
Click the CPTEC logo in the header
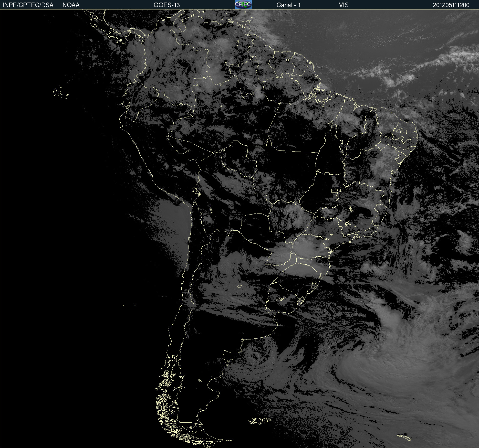pyautogui.click(x=243, y=5)
